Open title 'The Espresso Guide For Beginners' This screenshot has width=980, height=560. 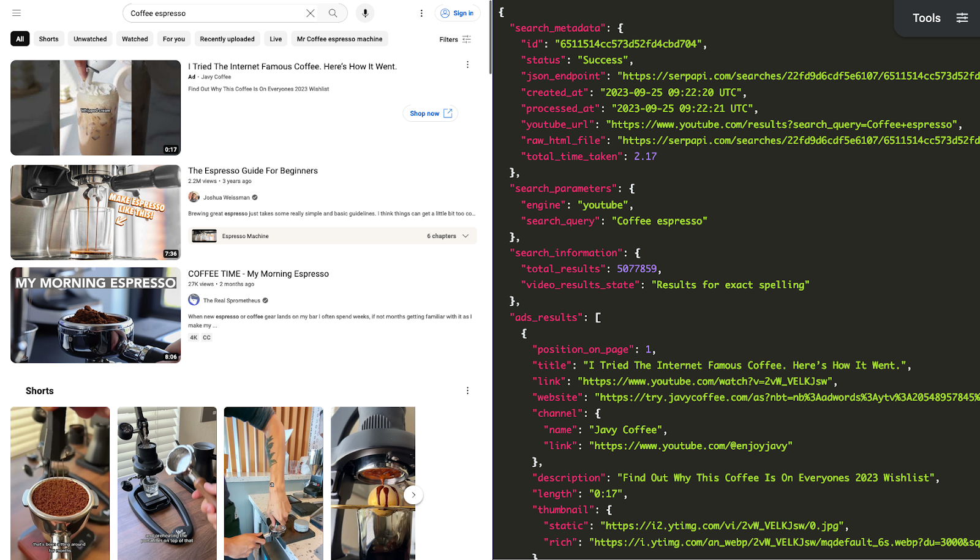click(253, 171)
